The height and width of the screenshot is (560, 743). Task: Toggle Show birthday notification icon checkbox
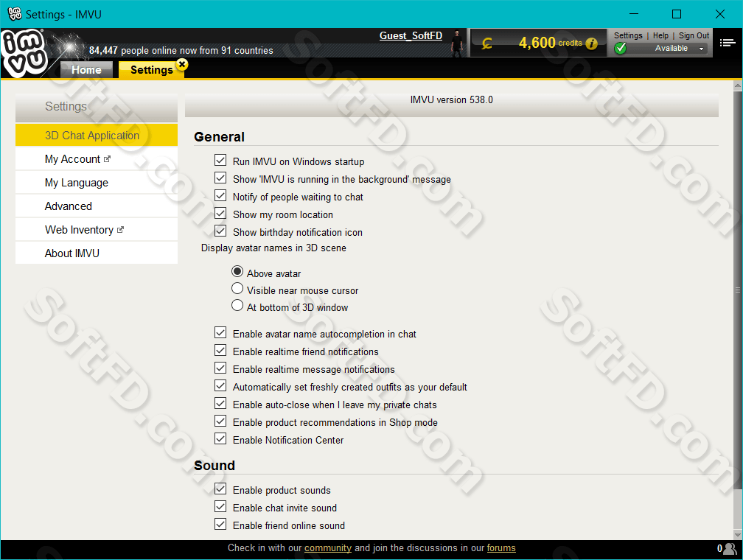[220, 231]
